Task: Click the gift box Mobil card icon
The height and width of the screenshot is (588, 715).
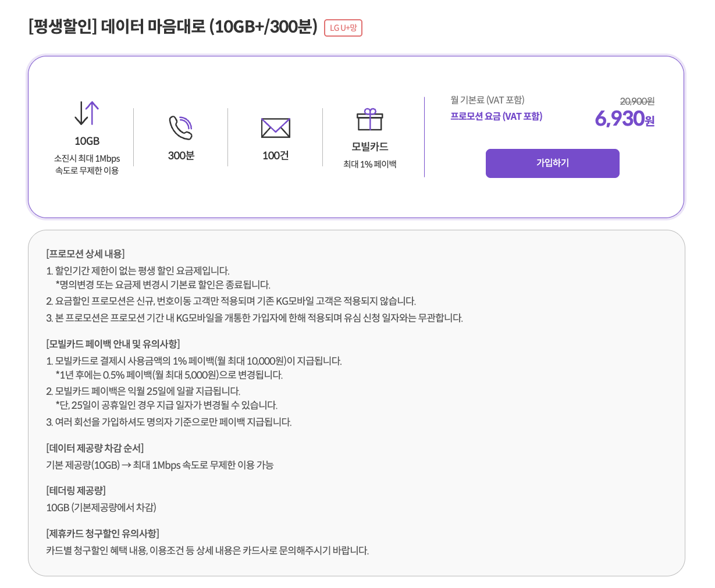Action: [x=369, y=119]
